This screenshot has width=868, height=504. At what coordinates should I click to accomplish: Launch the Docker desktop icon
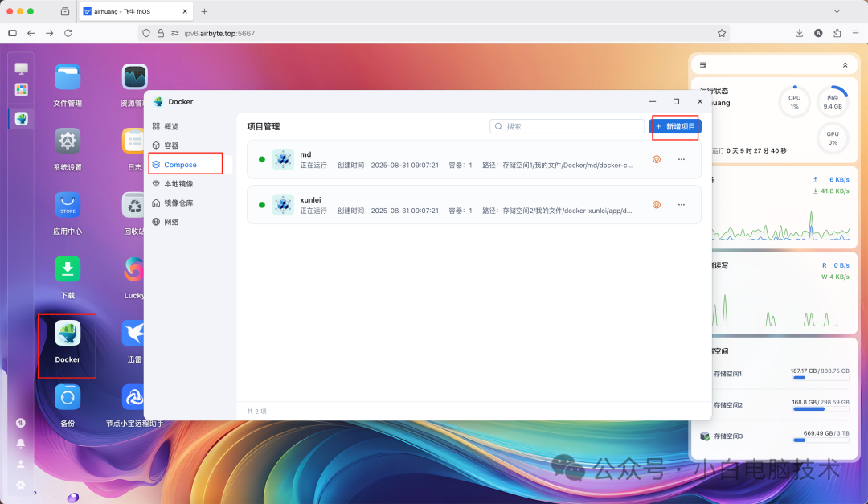pyautogui.click(x=68, y=334)
